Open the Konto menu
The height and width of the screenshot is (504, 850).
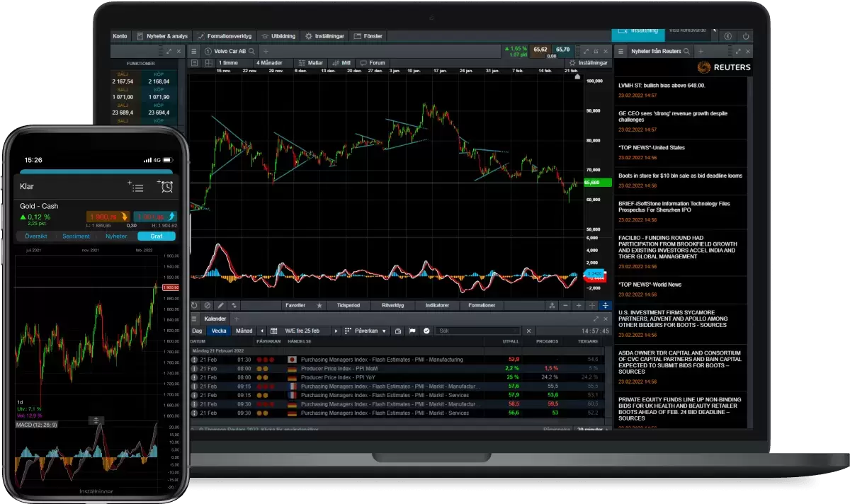(x=120, y=36)
